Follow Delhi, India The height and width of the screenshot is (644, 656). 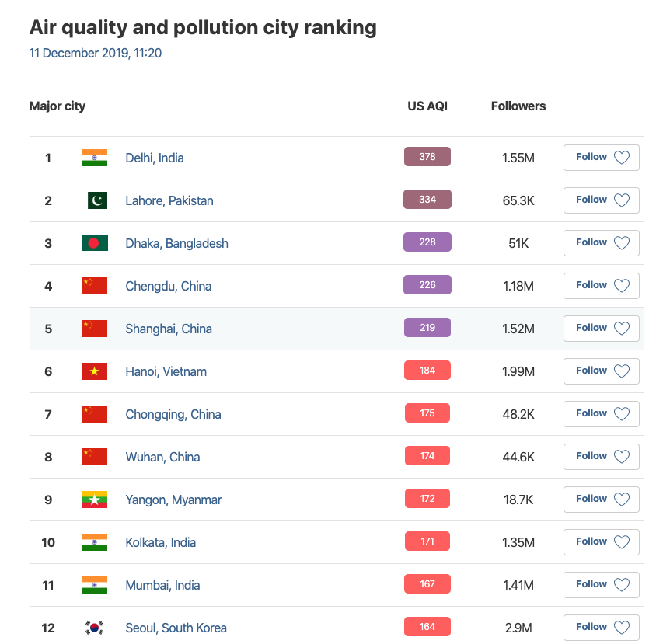[601, 157]
